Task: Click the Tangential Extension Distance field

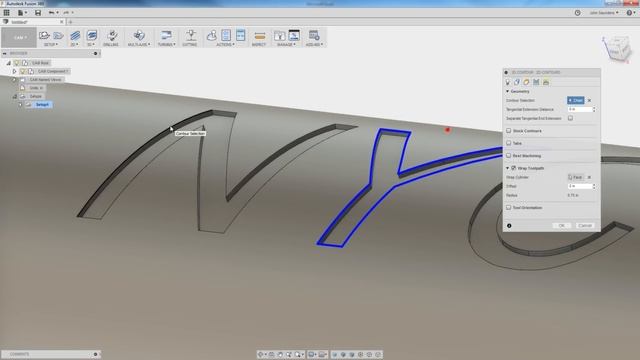Action: [x=580, y=109]
